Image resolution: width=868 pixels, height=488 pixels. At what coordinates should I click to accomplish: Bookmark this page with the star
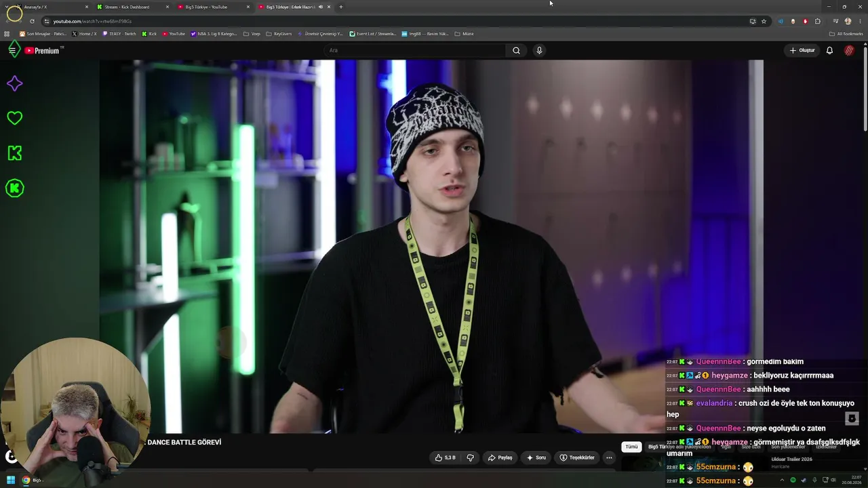pos(764,21)
